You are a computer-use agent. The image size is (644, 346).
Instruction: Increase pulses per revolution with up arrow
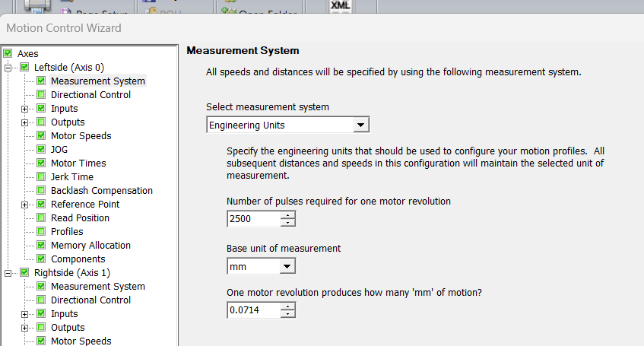click(287, 216)
